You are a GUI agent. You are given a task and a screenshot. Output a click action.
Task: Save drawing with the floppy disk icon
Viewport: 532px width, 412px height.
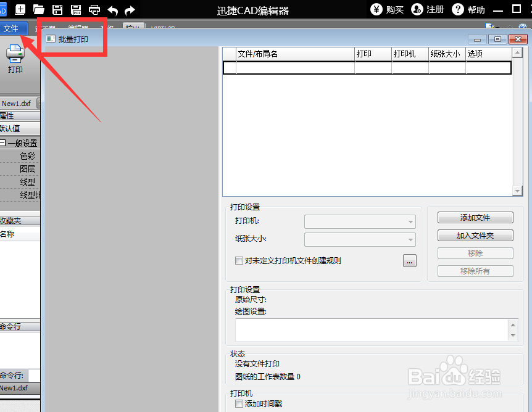point(57,9)
